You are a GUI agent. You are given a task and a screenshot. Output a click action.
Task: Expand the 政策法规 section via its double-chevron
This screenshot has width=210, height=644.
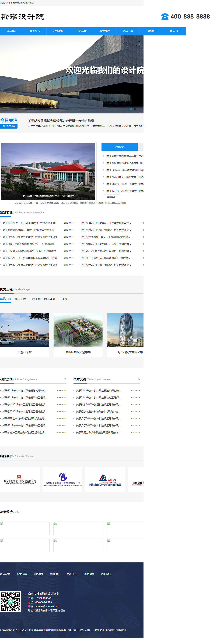click(65, 379)
